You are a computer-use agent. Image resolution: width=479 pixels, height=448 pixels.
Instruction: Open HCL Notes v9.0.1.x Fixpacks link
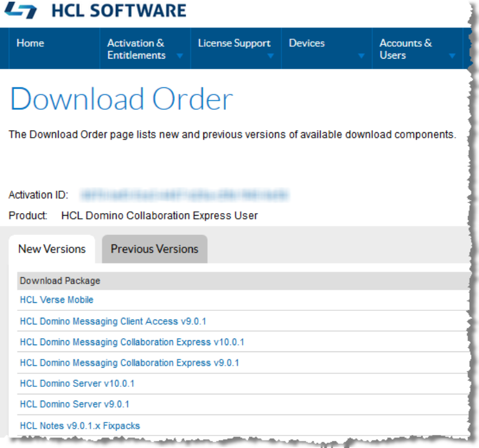[80, 426]
